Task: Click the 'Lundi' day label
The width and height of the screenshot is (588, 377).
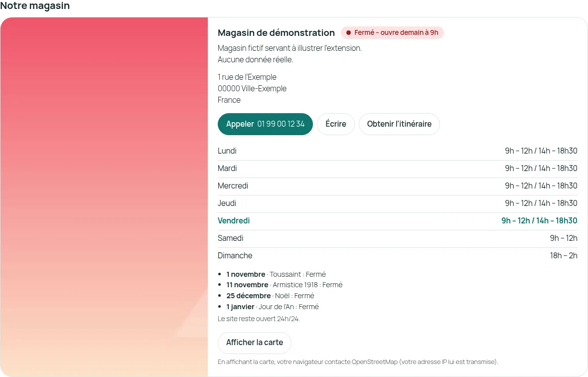Action: pyautogui.click(x=227, y=151)
